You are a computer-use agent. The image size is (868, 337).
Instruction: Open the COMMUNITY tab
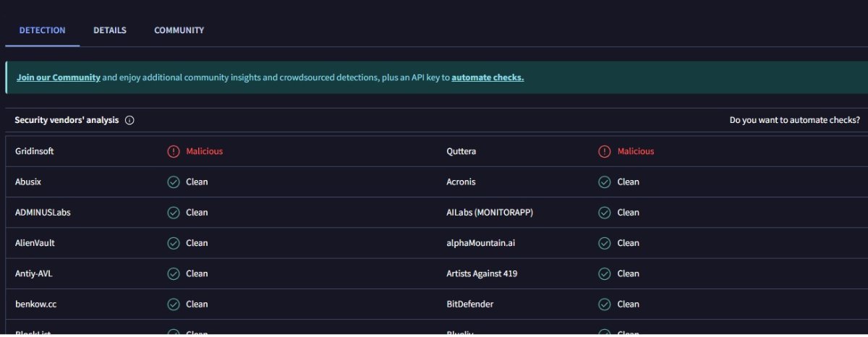click(179, 30)
